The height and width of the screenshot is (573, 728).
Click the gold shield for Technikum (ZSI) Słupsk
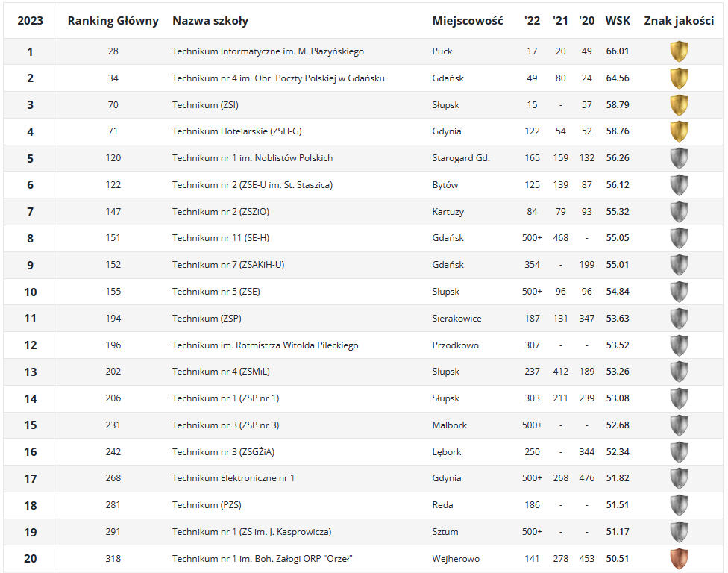pos(679,105)
